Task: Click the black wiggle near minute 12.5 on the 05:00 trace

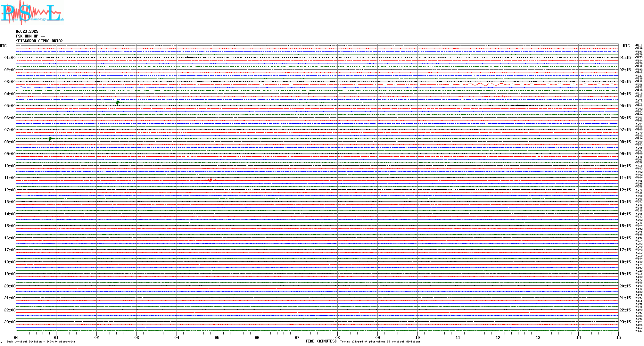Action: [521, 105]
